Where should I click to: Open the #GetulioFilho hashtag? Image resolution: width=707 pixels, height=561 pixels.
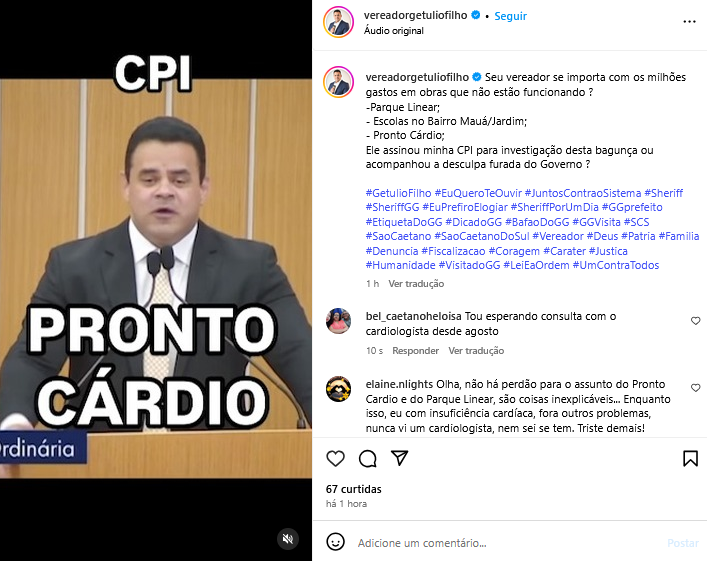click(x=399, y=193)
